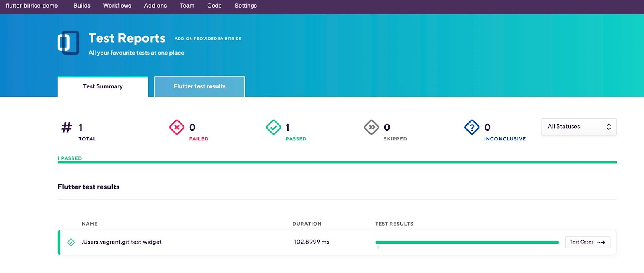Open the Code section
644x273 pixels.
tap(215, 6)
